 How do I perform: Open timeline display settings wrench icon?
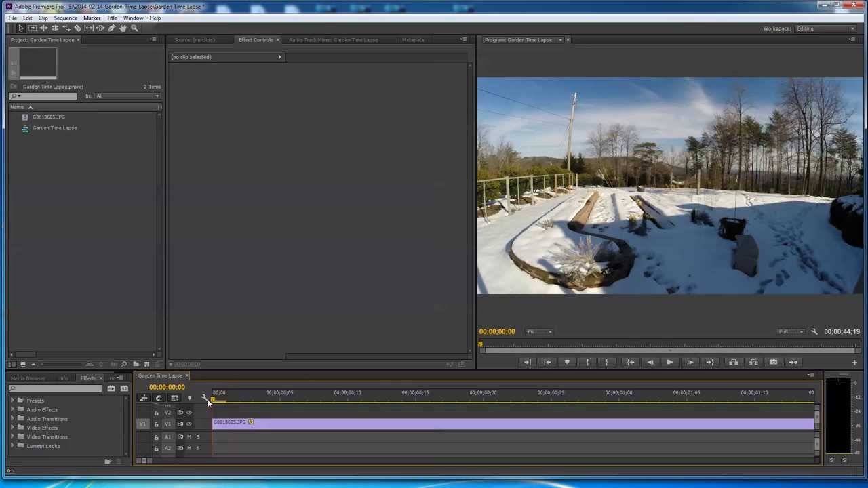204,398
